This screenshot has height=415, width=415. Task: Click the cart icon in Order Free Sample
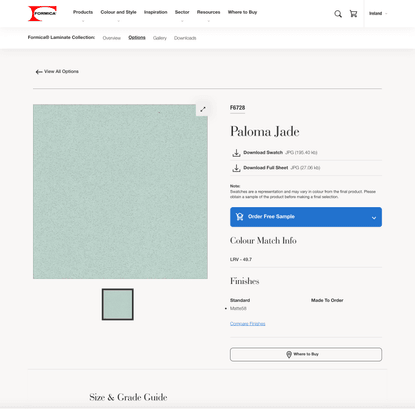pyautogui.click(x=239, y=217)
